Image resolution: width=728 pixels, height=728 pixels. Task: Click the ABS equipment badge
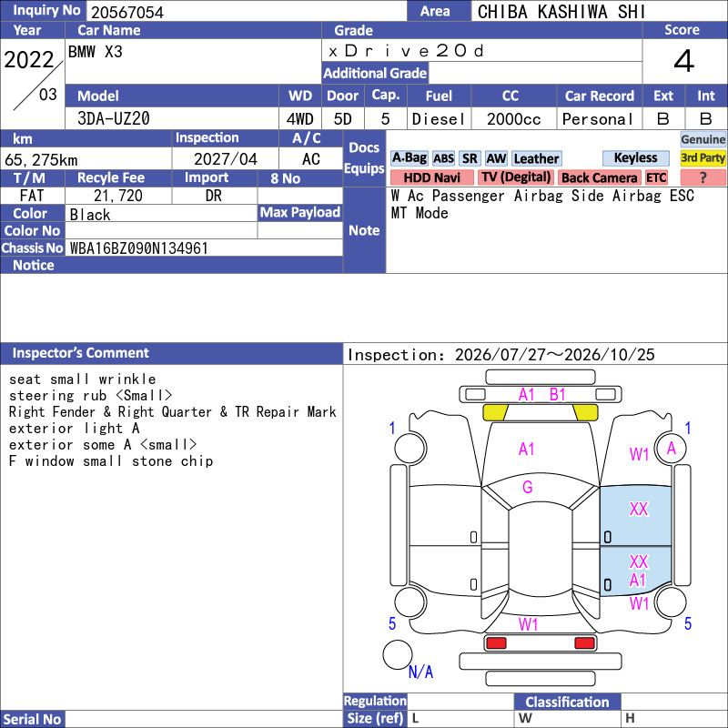pos(443,158)
